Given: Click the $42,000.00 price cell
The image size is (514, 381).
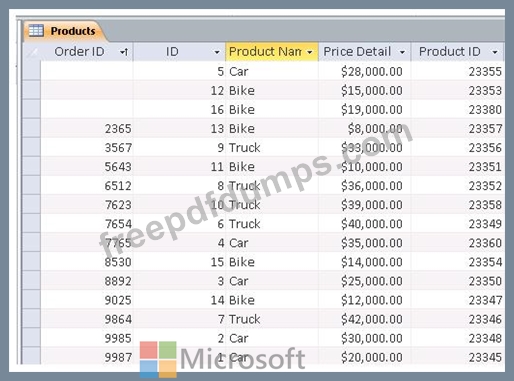Looking at the screenshot, I should pyautogui.click(x=364, y=319).
